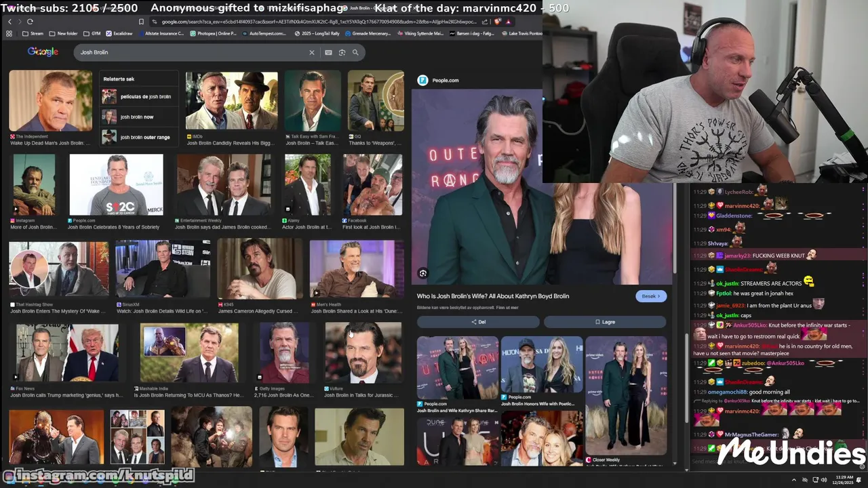The width and height of the screenshot is (868, 488).
Task: Start a Google Lens image search
Action: 342,52
